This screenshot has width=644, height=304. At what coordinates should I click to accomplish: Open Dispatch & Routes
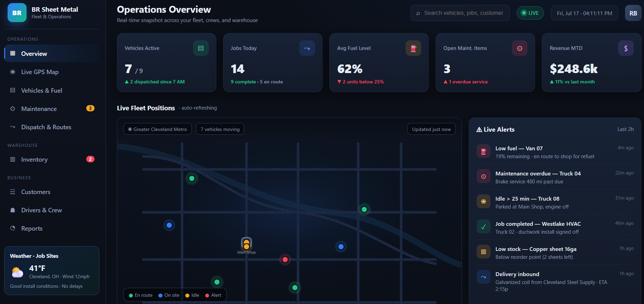[x=52, y=127]
